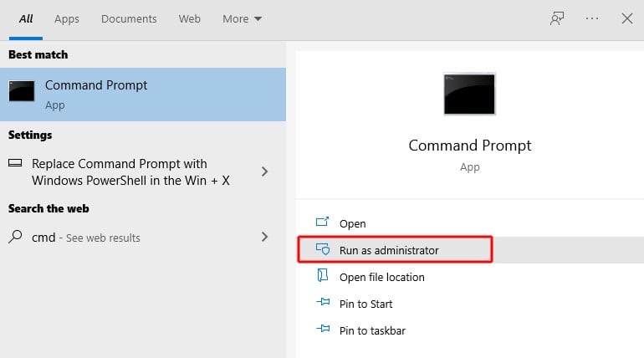
Task: Click the large Command Prompt preview thumbnail
Action: [469, 94]
